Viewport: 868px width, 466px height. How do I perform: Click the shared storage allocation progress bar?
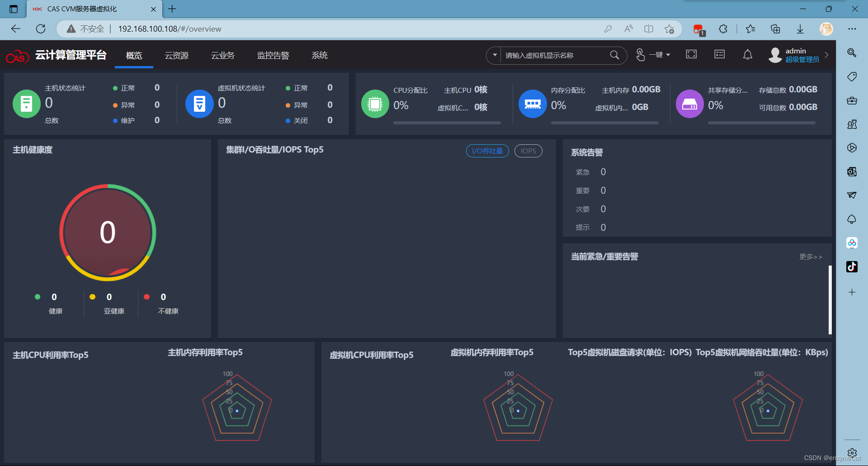[x=761, y=123]
